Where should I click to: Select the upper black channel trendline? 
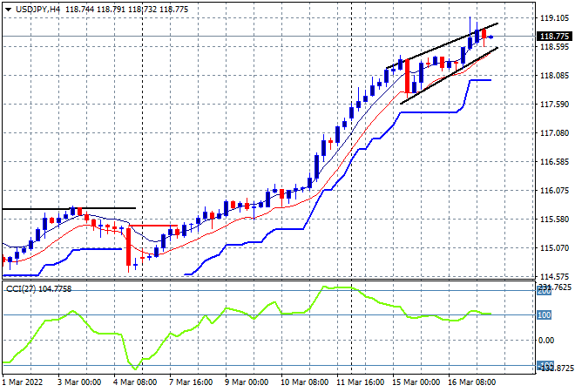[x=442, y=46]
